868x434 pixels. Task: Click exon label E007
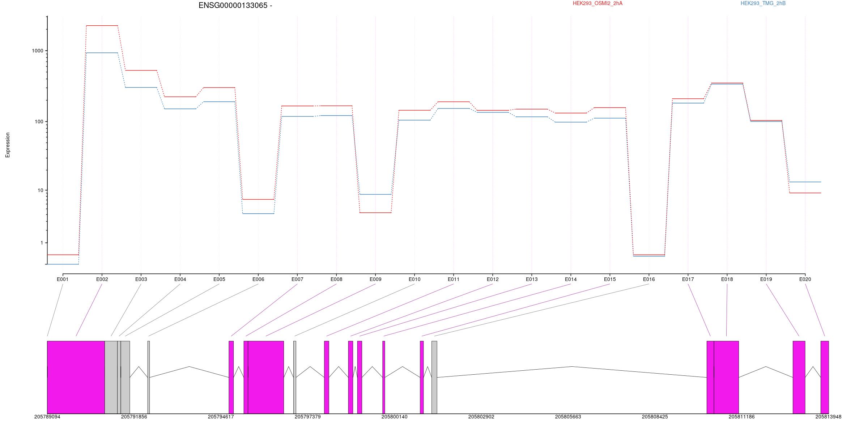297,279
